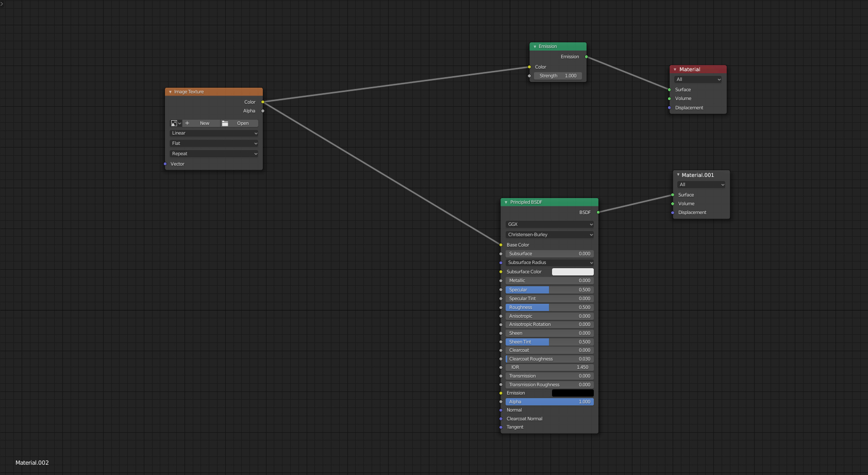Click the Emission Strength input socket
Screen dimensions: 868x475
click(x=529, y=76)
